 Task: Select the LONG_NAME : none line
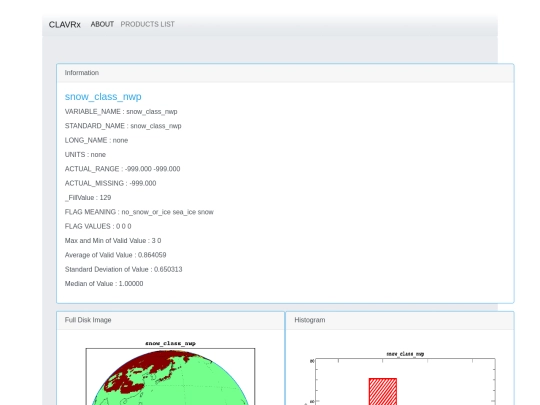pyautogui.click(x=96, y=140)
